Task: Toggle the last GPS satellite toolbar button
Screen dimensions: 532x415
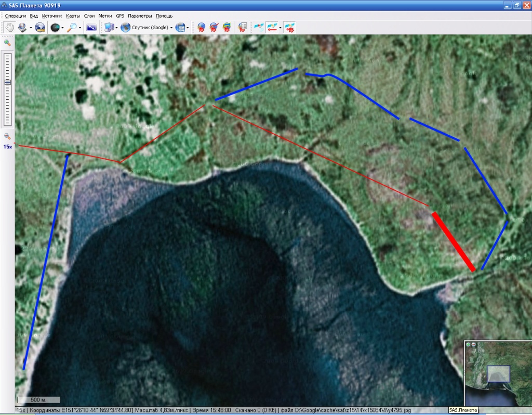Action: click(290, 27)
